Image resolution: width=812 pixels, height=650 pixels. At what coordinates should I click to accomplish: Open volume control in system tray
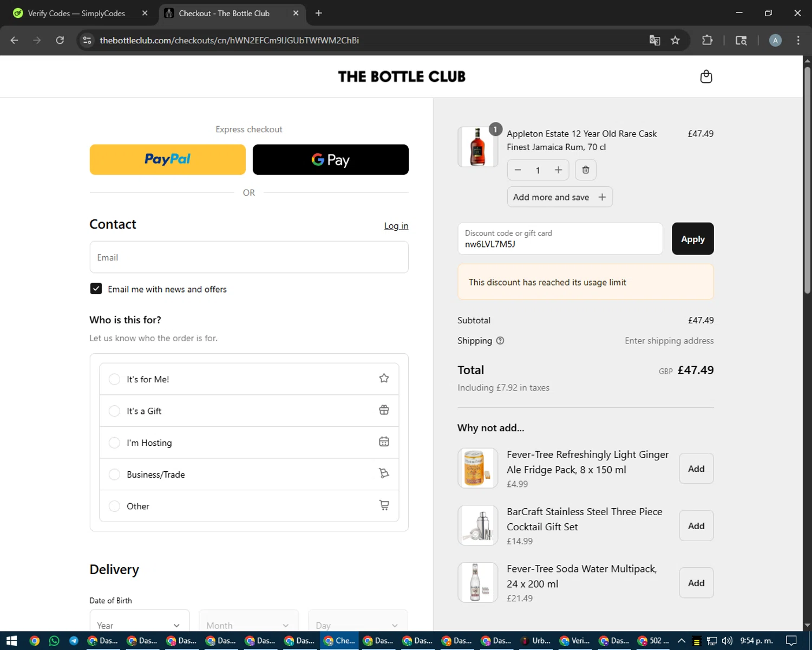point(727,641)
